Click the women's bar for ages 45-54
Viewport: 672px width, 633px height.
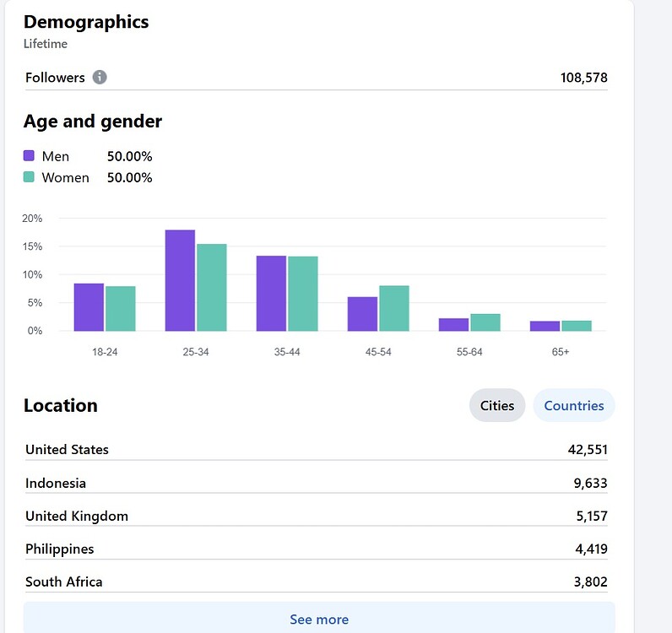point(393,309)
